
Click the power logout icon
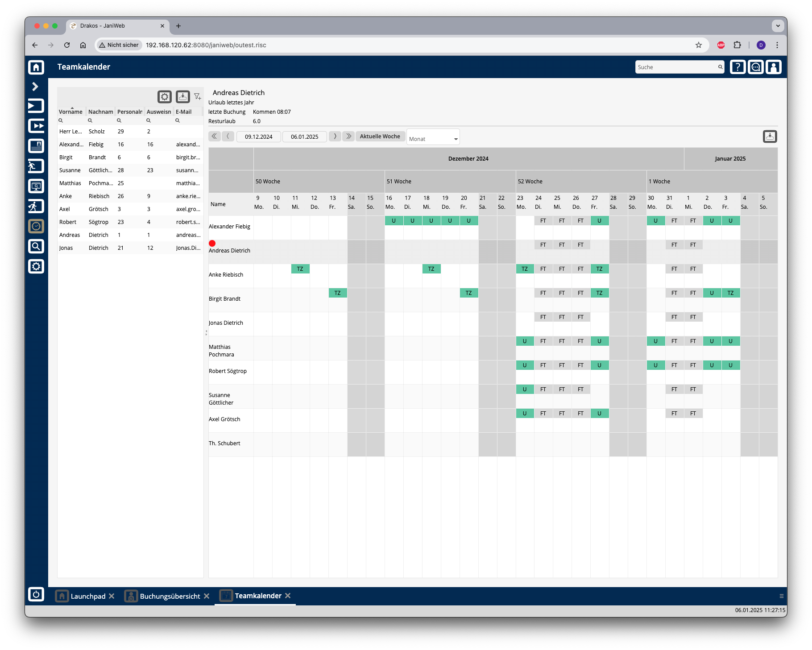(36, 594)
